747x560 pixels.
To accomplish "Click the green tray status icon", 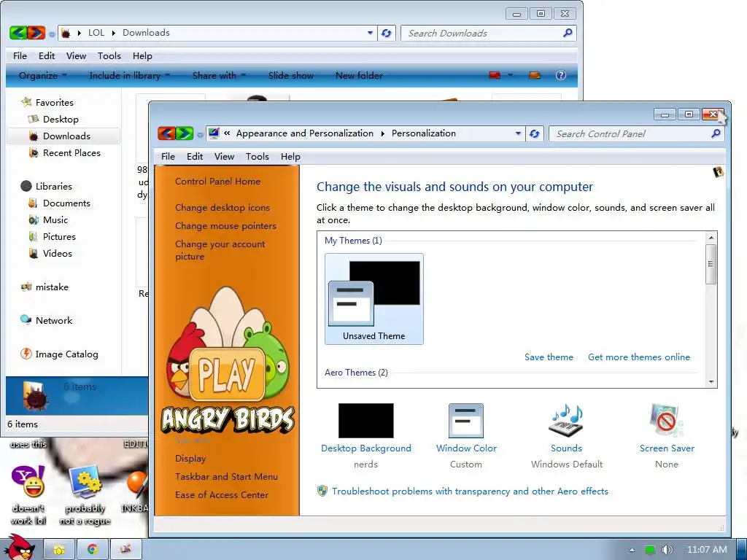I will tap(650, 550).
